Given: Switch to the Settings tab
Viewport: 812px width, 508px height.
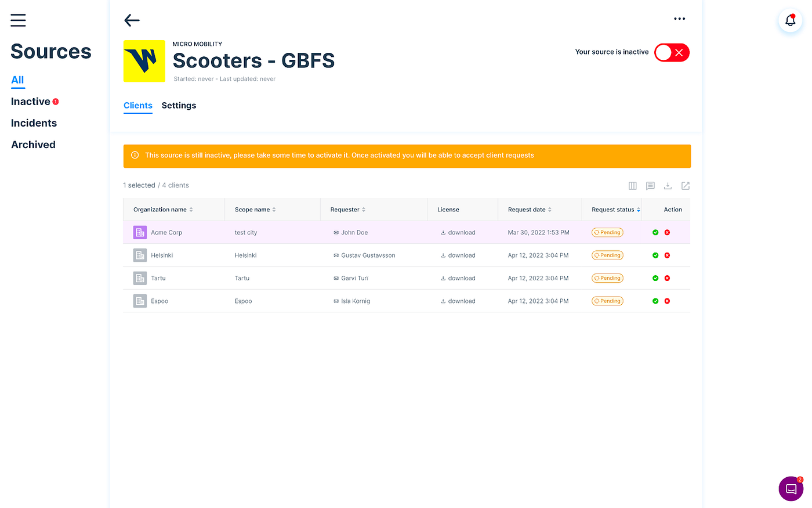Looking at the screenshot, I should [x=179, y=106].
